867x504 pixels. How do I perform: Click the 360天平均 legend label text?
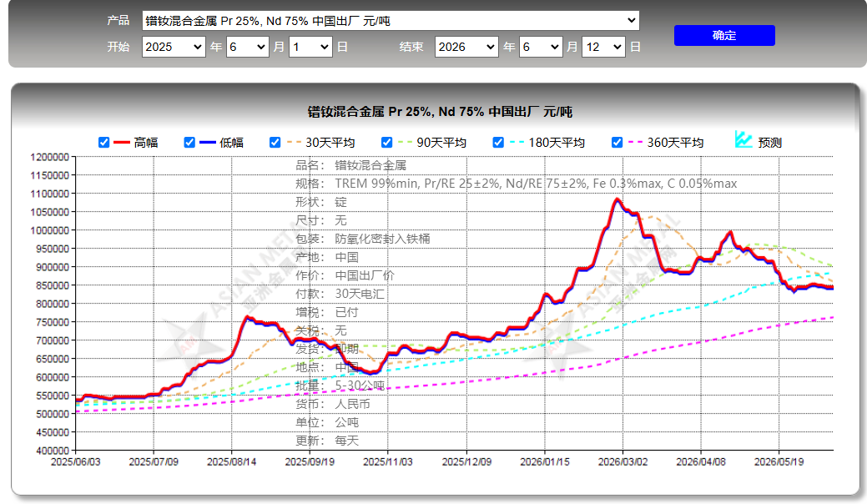click(x=675, y=143)
